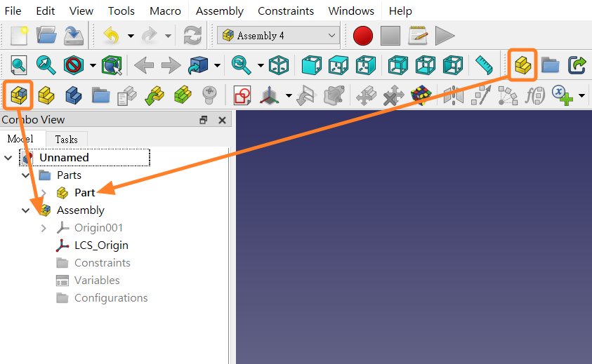The width and height of the screenshot is (592, 364).
Task: Set the top view cube icon
Action: pyautogui.click(x=338, y=65)
